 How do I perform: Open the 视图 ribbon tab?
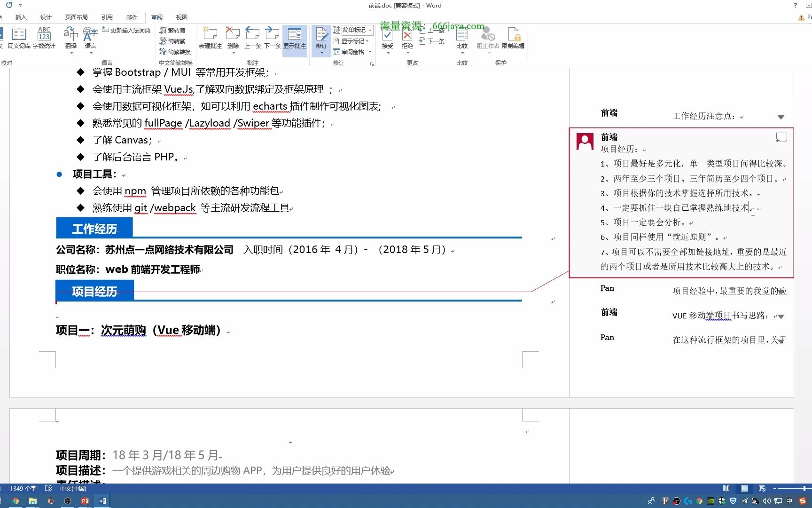tap(182, 17)
